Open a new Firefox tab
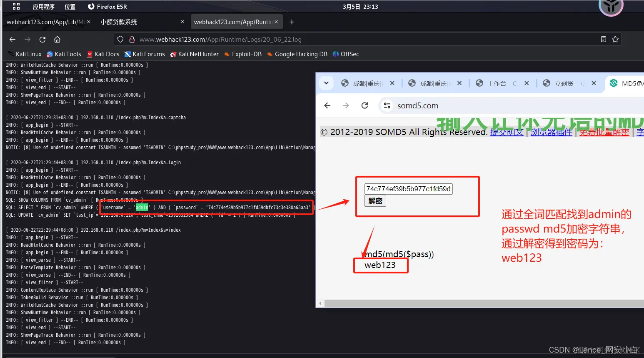 292,22
